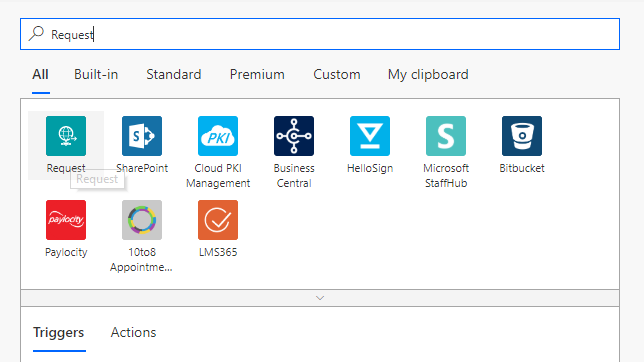
Task: Switch to the Actions tab
Action: pyautogui.click(x=133, y=332)
